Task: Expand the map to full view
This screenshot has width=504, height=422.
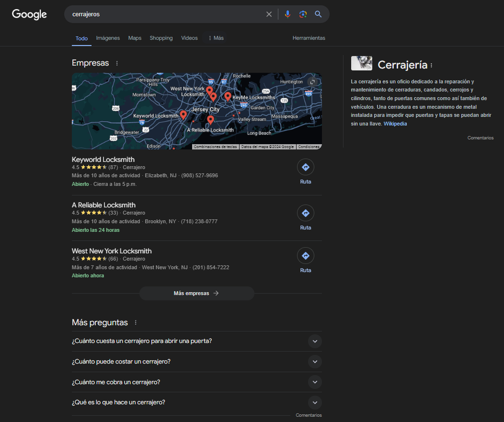Action: (312, 81)
